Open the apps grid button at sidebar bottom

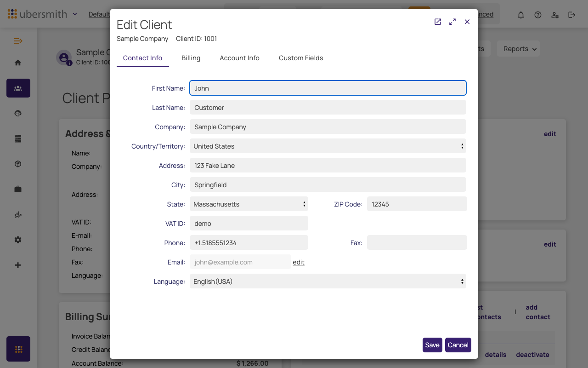(x=18, y=349)
